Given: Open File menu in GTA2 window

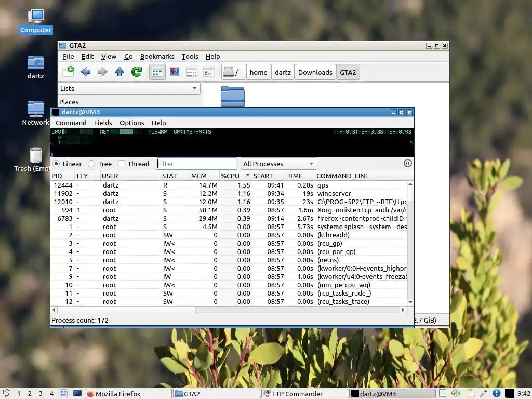Looking at the screenshot, I should pyautogui.click(x=68, y=56).
